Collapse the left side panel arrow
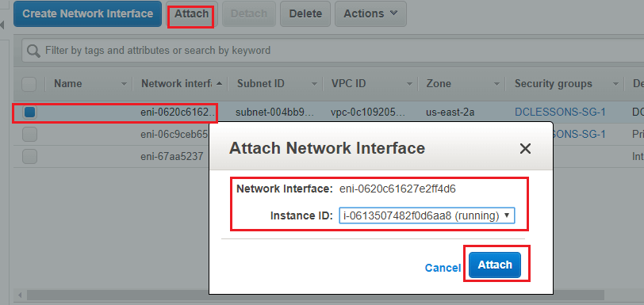 (x=2, y=25)
